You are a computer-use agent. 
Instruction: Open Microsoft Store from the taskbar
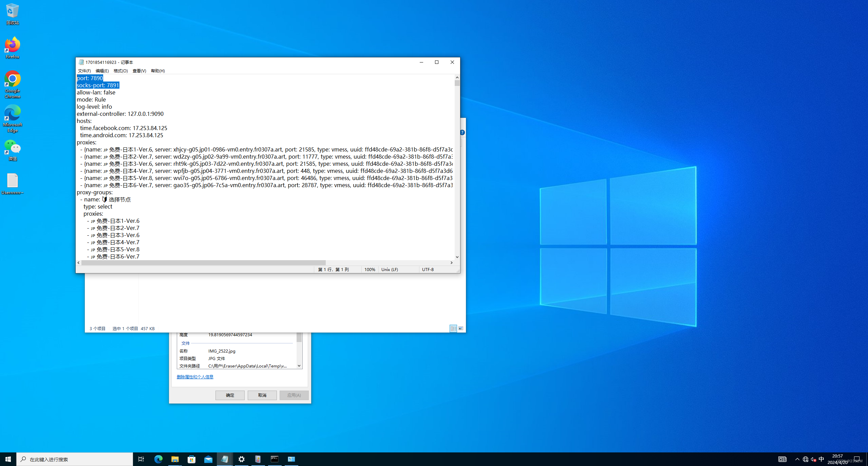(191, 459)
